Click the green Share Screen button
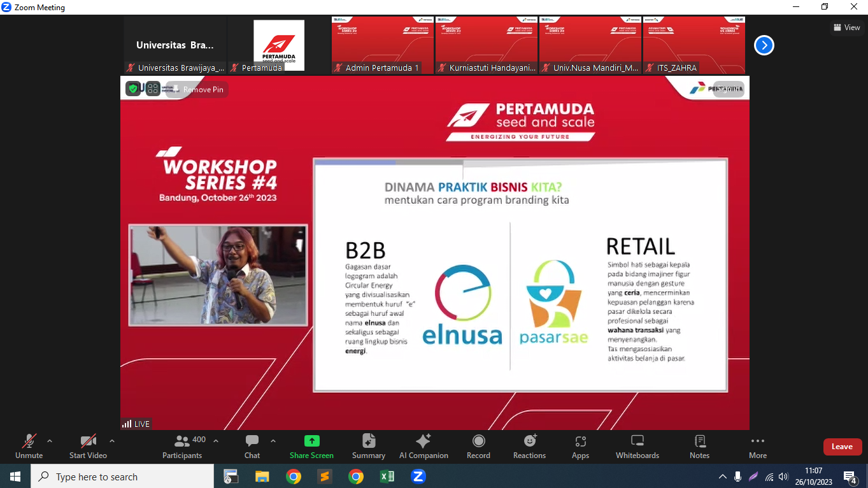The width and height of the screenshot is (868, 488). pos(311,446)
